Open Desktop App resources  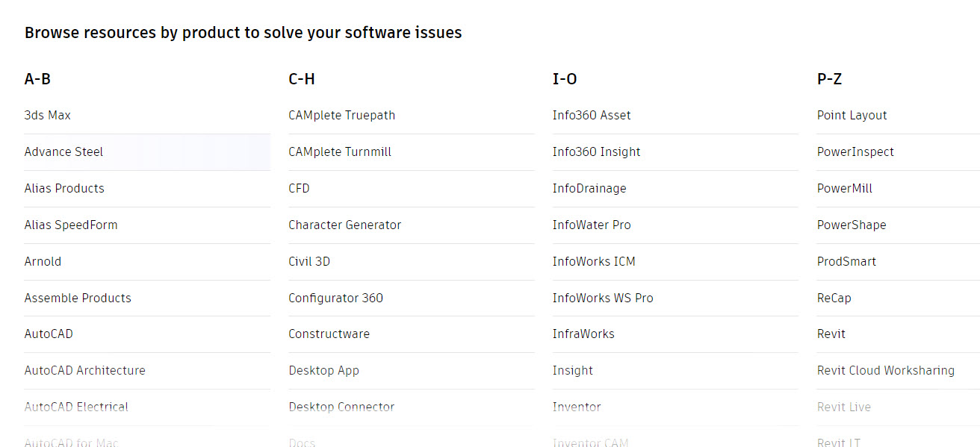click(324, 370)
